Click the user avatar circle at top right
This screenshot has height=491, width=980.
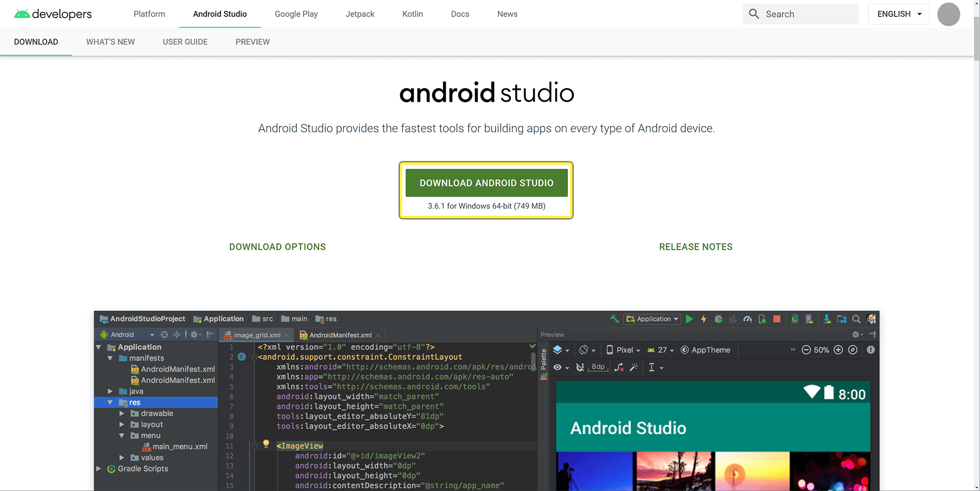pyautogui.click(x=949, y=14)
